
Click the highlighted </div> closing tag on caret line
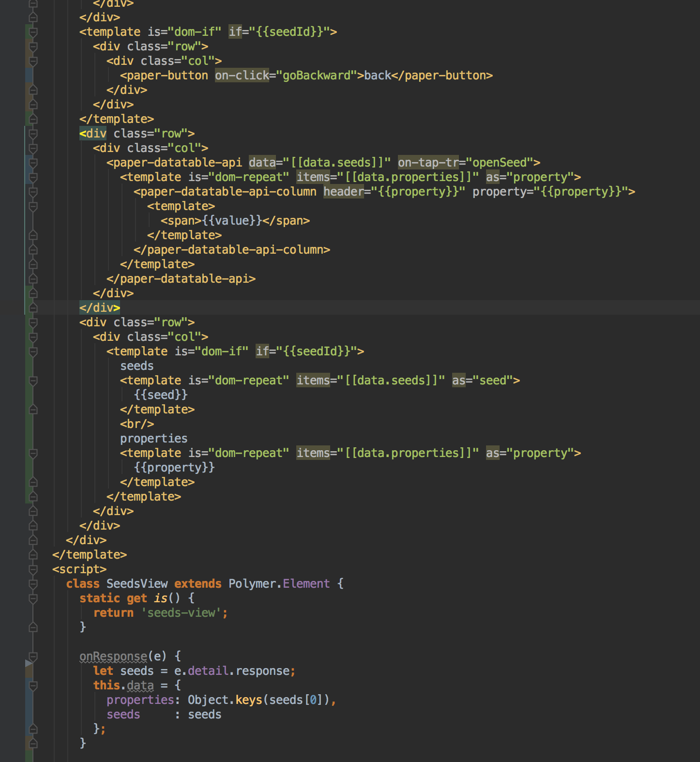100,308
